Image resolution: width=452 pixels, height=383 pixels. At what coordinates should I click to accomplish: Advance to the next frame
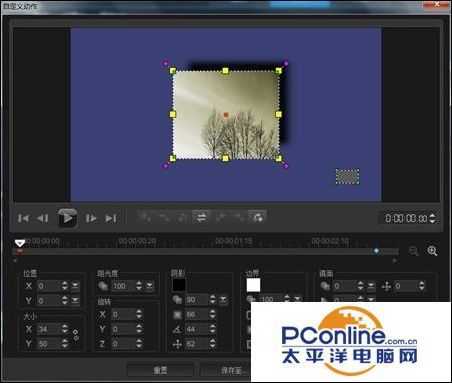(x=91, y=218)
